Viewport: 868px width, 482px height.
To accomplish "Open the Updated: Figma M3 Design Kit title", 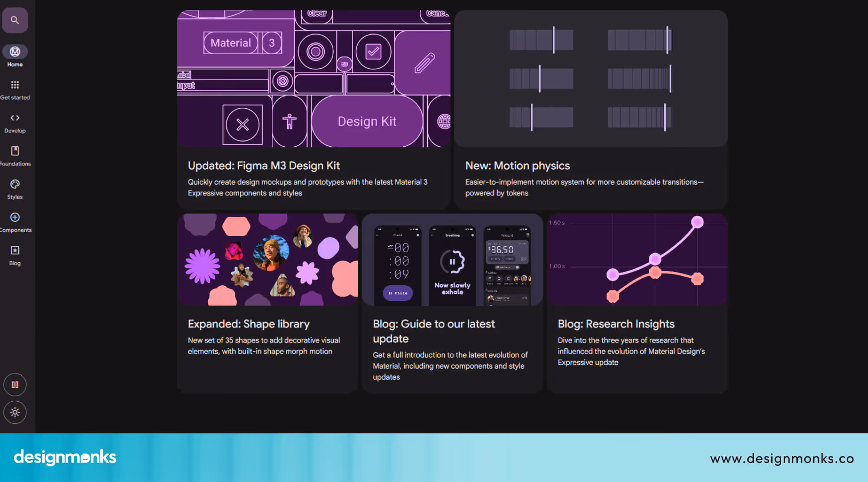I will pyautogui.click(x=263, y=165).
